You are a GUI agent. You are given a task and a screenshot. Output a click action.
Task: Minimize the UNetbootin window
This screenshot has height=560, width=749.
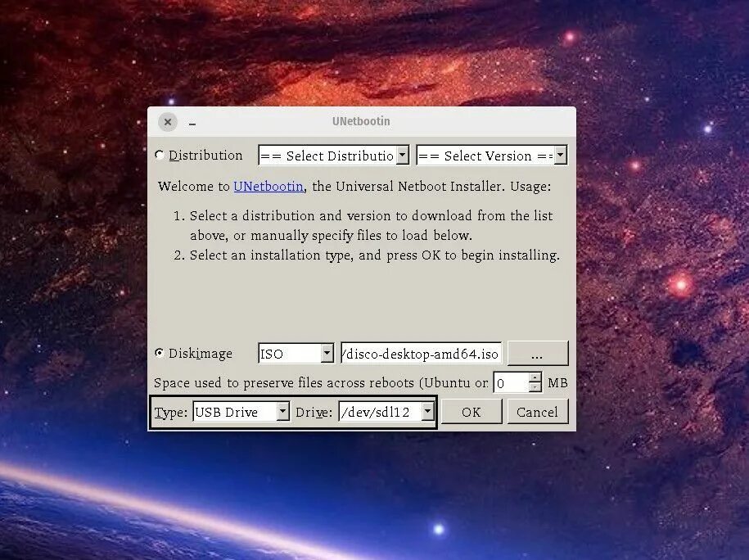(192, 124)
